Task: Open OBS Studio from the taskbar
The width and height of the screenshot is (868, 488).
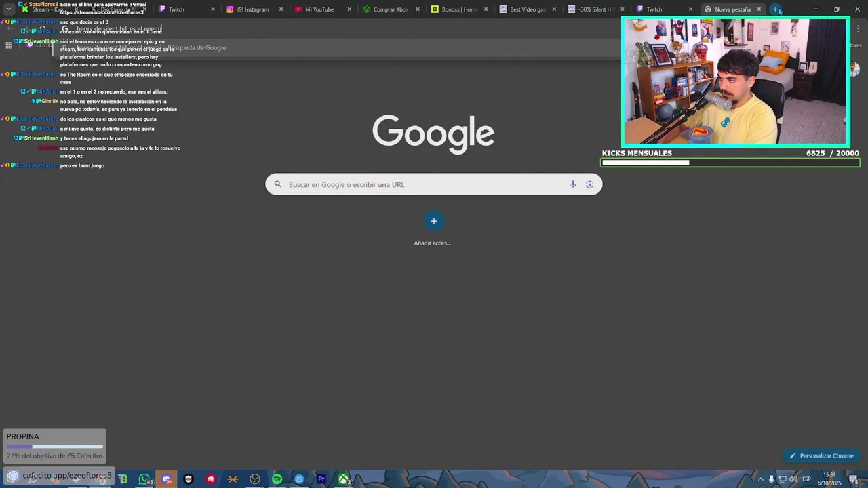Action: 255,479
